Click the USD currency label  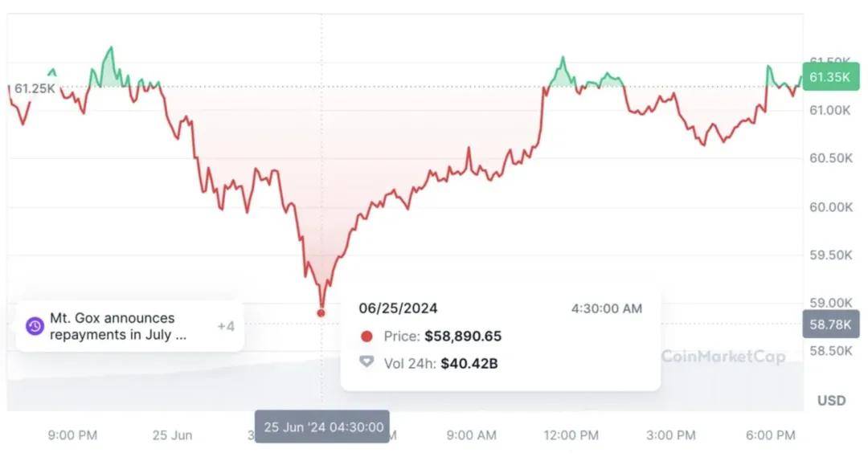[x=831, y=400]
